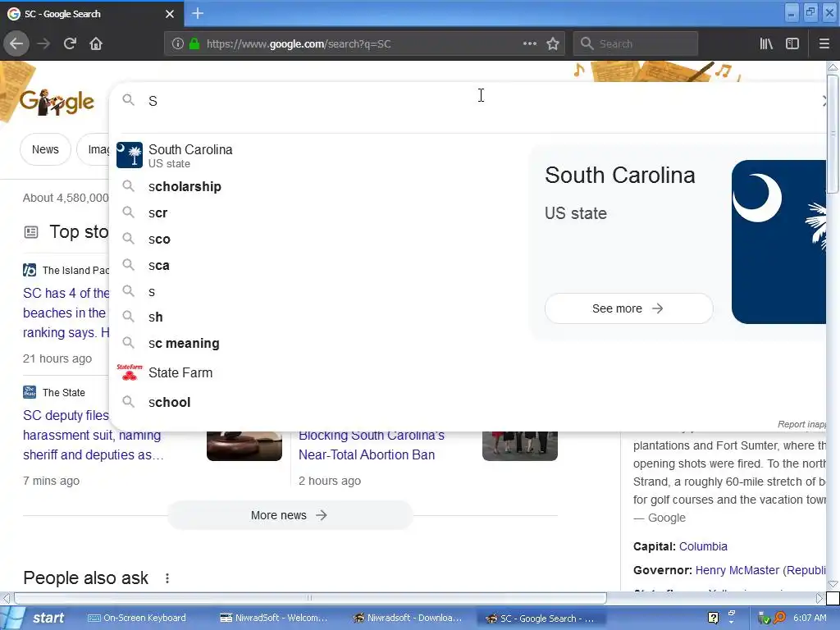840x630 pixels.
Task: Close the SC - Google Search tab
Action: coord(169,14)
